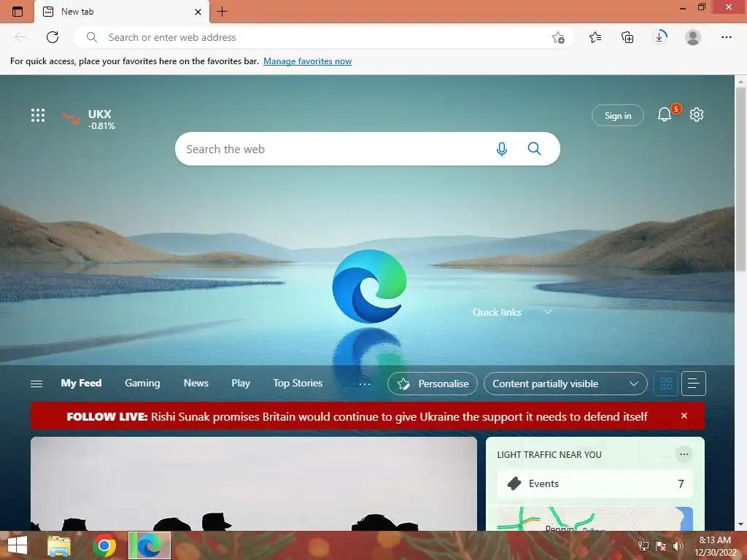
Task: Open UKX stock ticker widget
Action: pos(89,119)
